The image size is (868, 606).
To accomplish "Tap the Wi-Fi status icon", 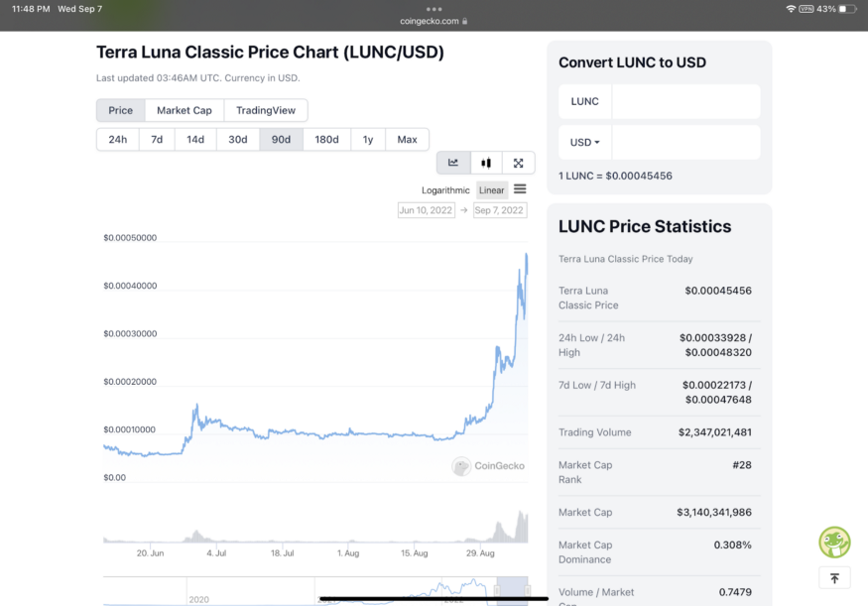I will click(x=791, y=9).
